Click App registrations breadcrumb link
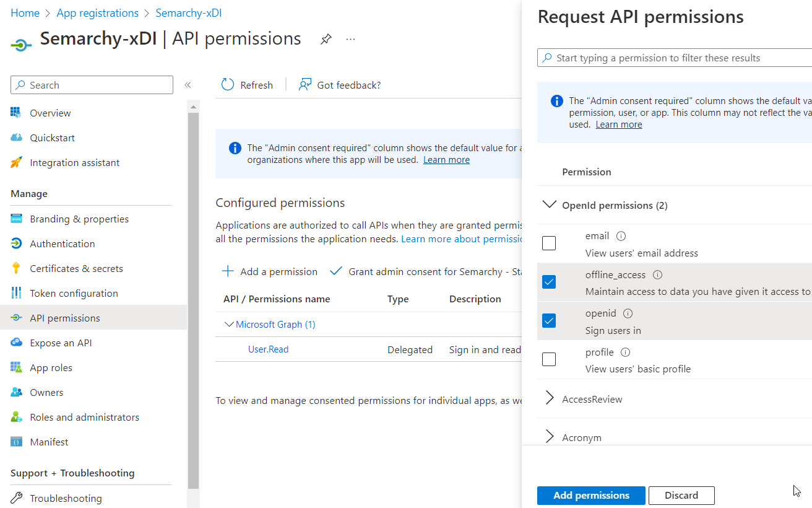Screen dimensions: 812x508 [98, 13]
